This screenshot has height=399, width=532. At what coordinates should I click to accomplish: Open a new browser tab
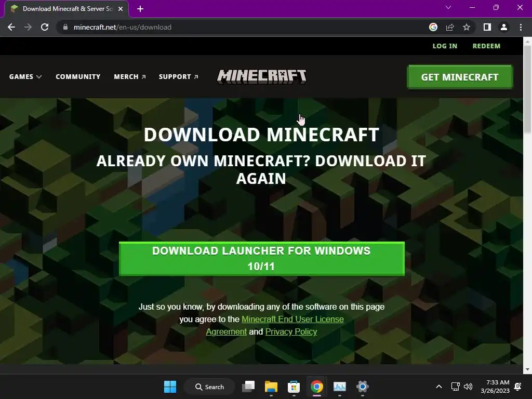click(x=140, y=9)
